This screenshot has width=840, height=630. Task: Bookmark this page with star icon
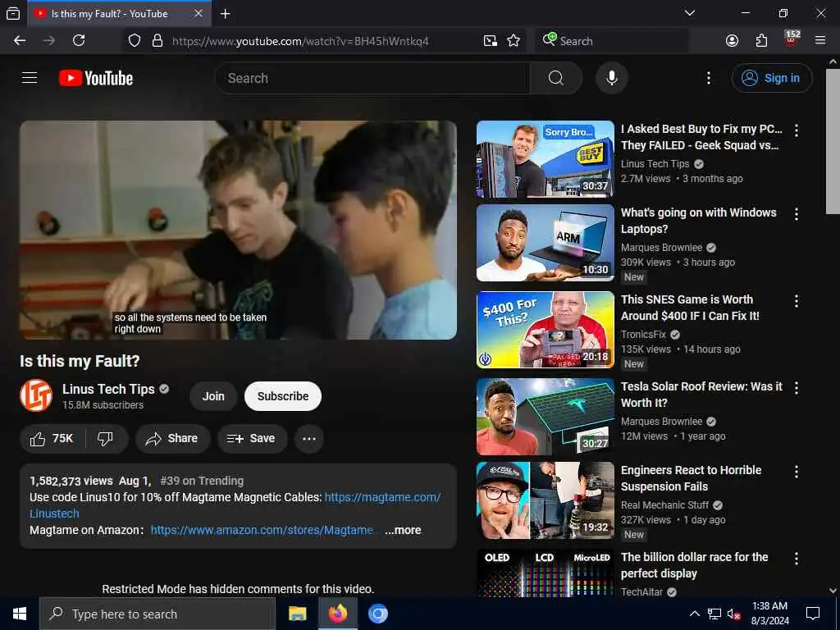[514, 41]
